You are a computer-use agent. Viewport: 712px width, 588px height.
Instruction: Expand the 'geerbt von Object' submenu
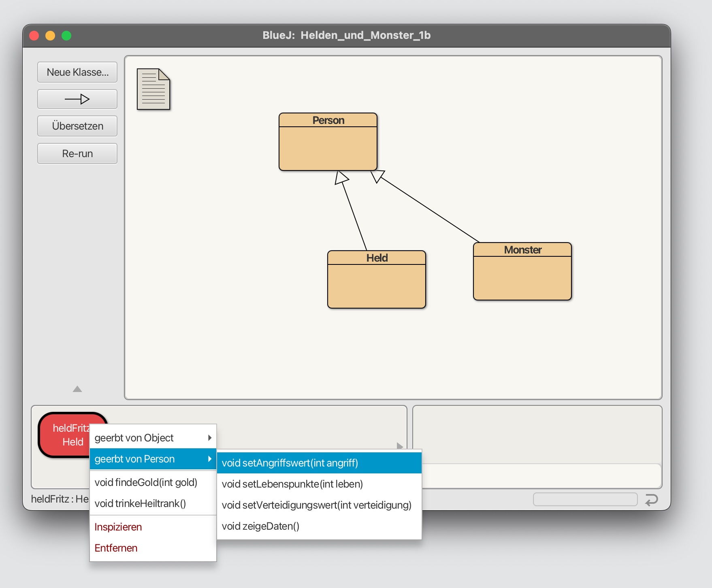tap(153, 438)
